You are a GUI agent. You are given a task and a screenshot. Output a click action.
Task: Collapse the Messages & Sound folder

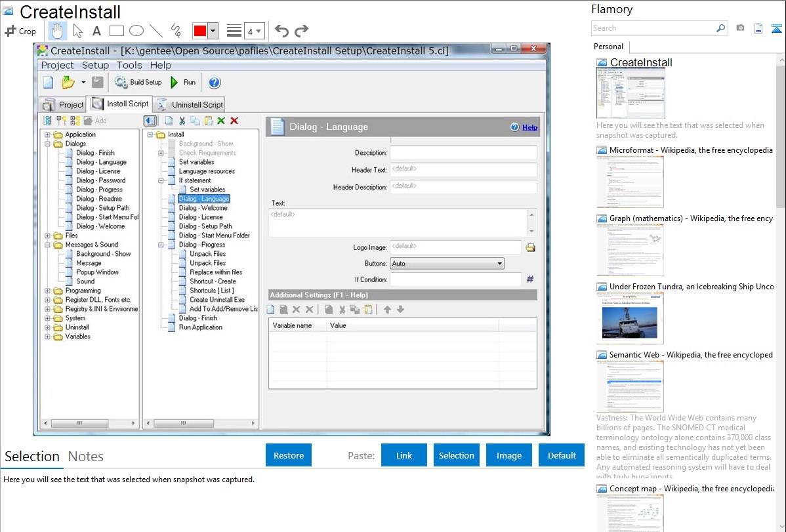48,245
